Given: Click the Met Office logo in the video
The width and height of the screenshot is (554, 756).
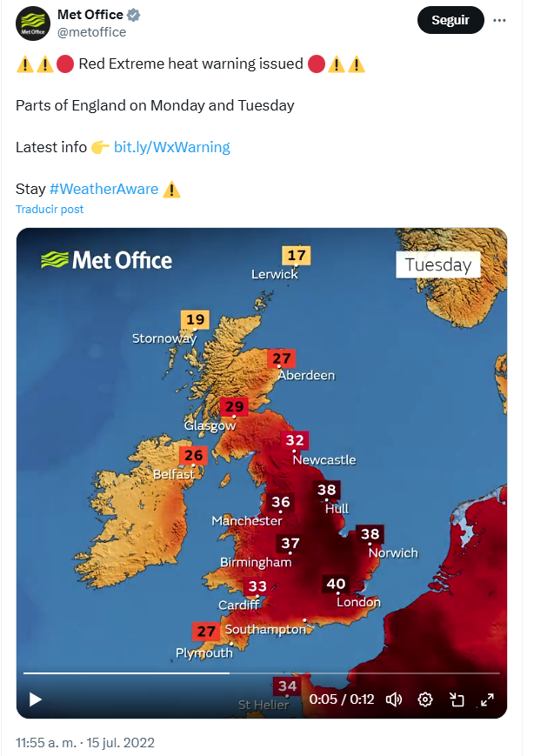Looking at the screenshot, I should tap(107, 260).
